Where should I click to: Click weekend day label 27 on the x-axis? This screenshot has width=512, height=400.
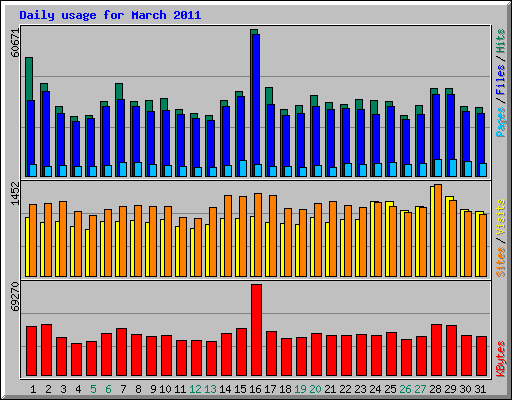(420, 389)
